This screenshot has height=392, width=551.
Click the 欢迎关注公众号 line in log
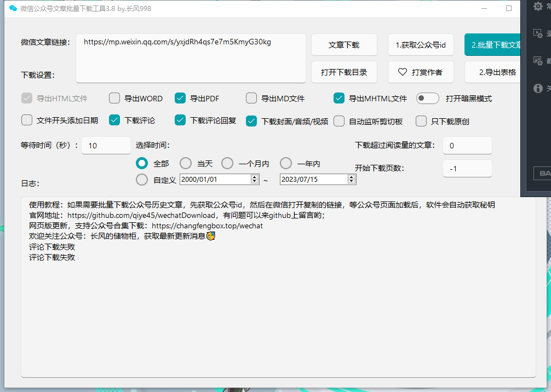(122, 237)
